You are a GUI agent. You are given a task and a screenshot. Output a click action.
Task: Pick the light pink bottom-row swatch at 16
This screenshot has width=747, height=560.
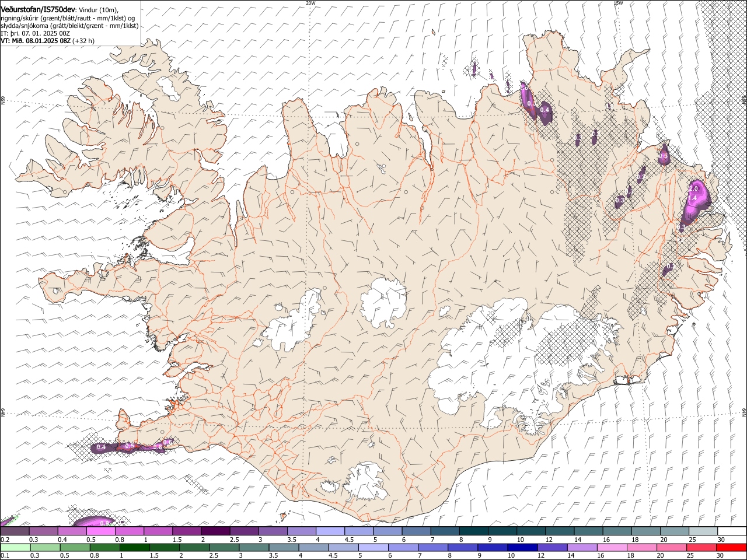(611, 548)
